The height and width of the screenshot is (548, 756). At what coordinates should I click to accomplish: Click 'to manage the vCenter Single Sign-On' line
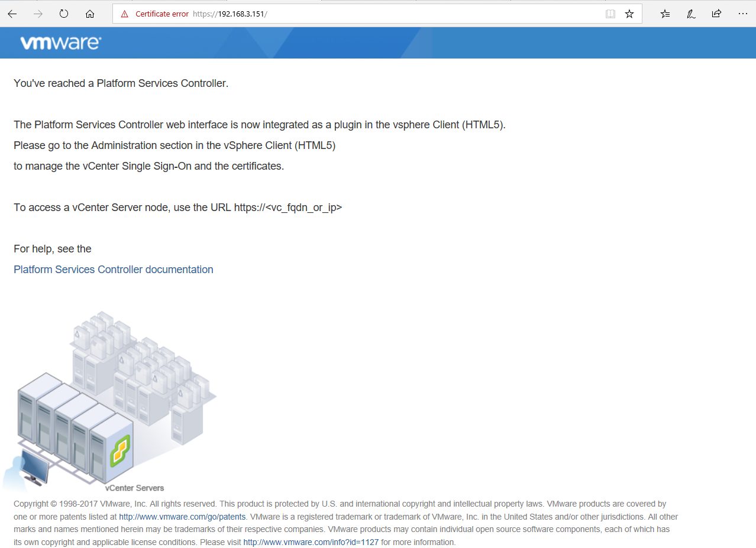click(x=149, y=166)
